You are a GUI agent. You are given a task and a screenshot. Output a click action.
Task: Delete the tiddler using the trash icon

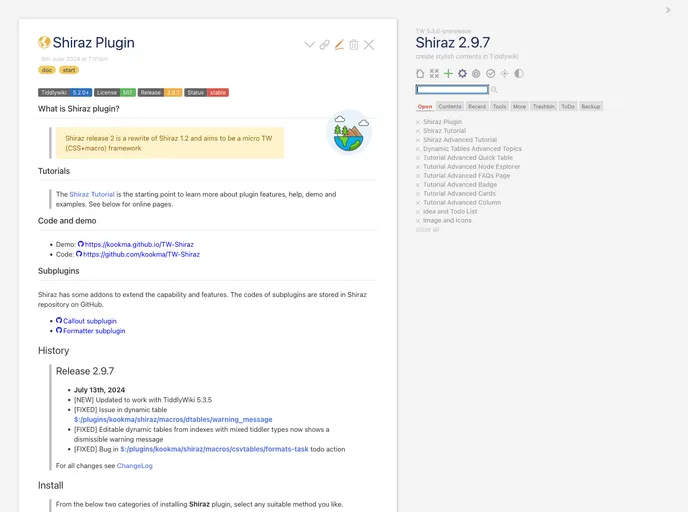tap(354, 45)
